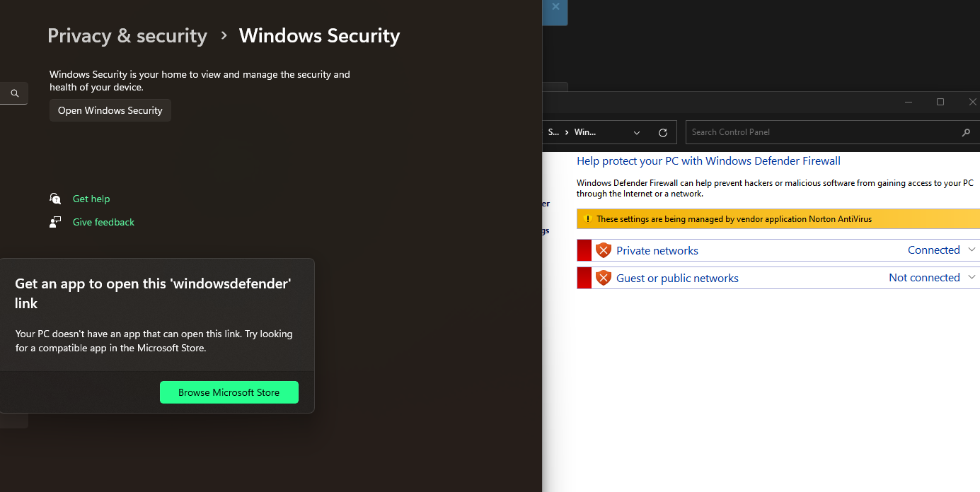The height and width of the screenshot is (492, 980).
Task: Click Browse Microsoft Store button
Action: pos(229,392)
